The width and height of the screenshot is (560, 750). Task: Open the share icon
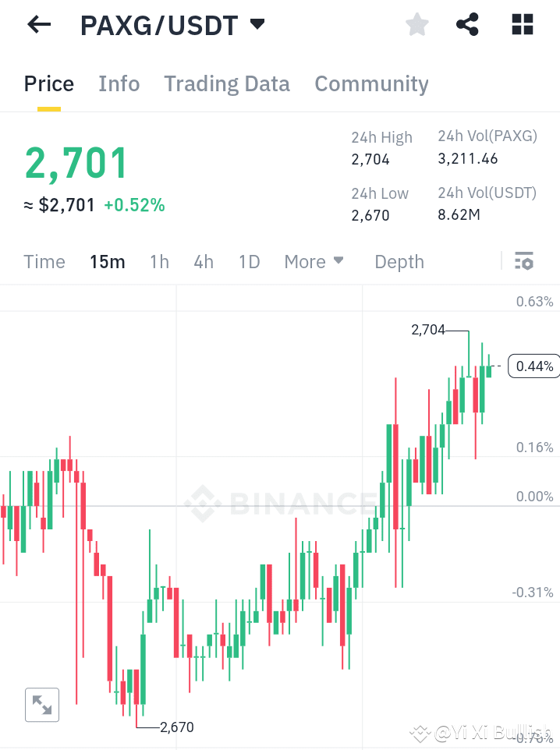click(467, 24)
